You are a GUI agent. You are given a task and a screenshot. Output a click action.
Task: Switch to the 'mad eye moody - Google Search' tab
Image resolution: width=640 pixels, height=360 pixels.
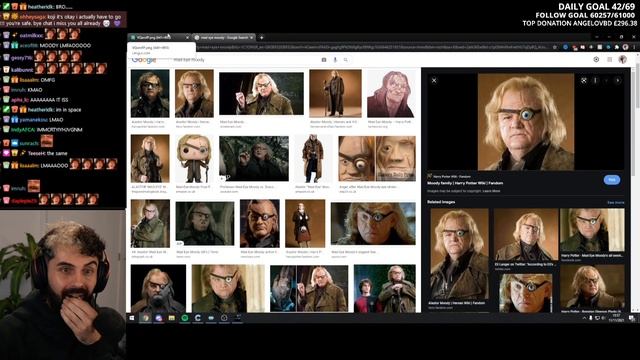[x=223, y=38]
